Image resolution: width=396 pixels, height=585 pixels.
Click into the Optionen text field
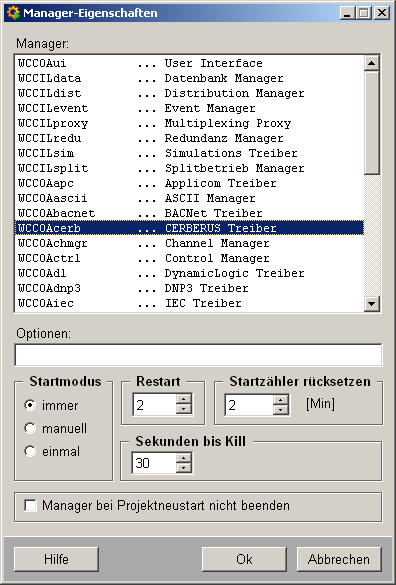click(198, 355)
